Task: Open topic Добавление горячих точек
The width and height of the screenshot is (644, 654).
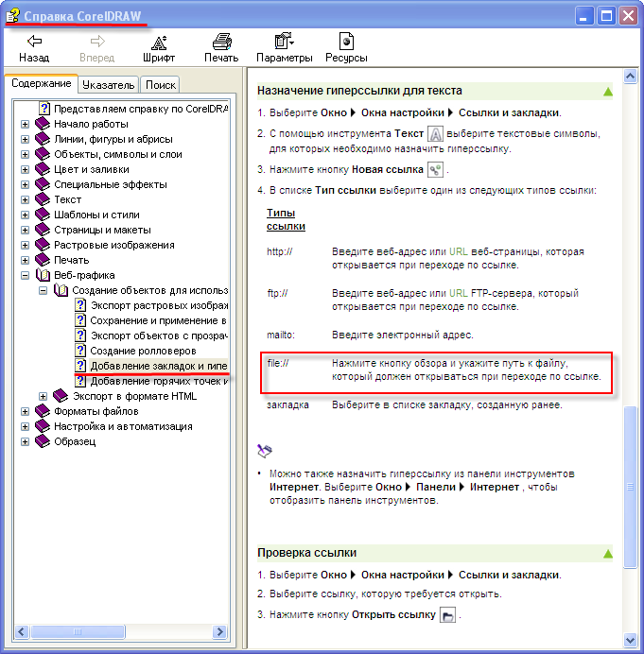Action: coord(160,381)
